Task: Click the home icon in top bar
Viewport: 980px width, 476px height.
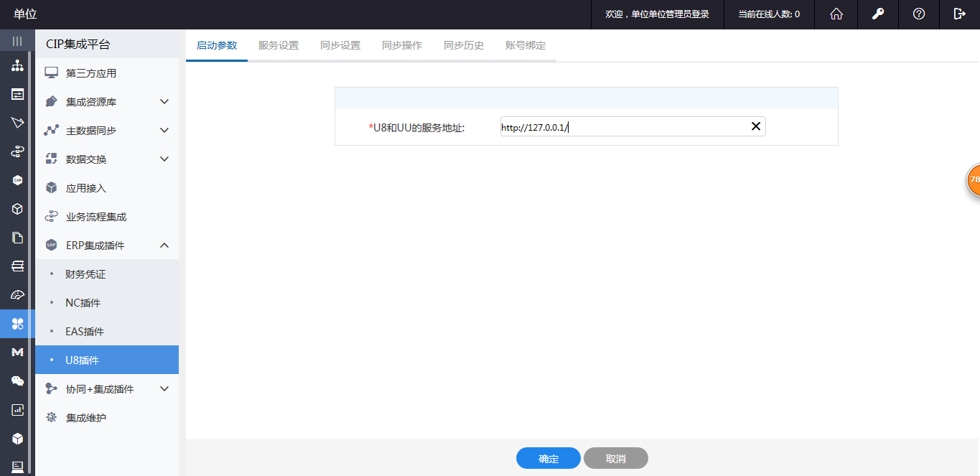Action: (x=836, y=14)
